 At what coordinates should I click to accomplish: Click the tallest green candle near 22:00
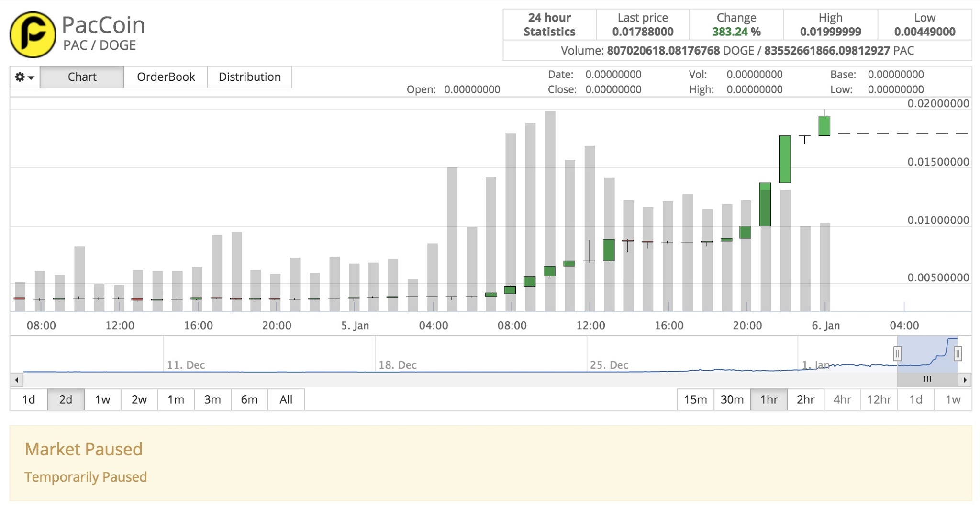tap(785, 159)
